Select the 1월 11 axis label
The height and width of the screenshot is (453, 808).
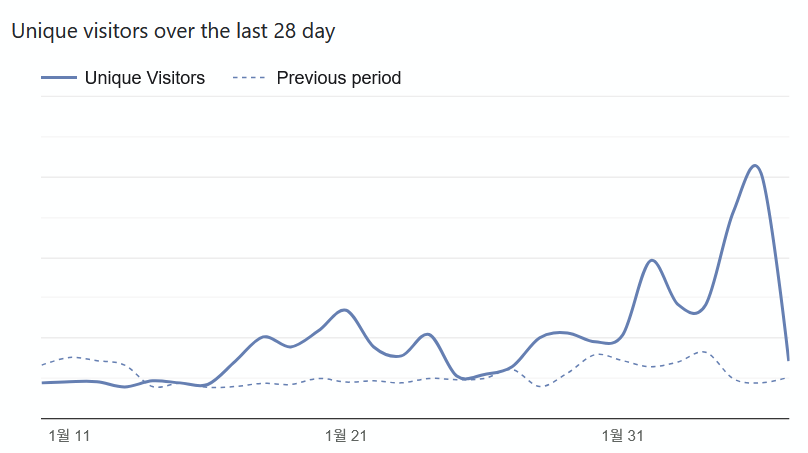tap(69, 436)
